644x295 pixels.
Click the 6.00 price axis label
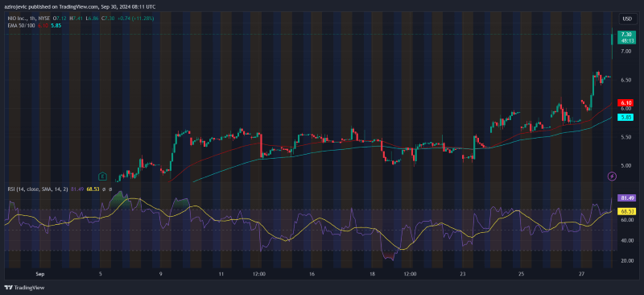click(x=626, y=109)
